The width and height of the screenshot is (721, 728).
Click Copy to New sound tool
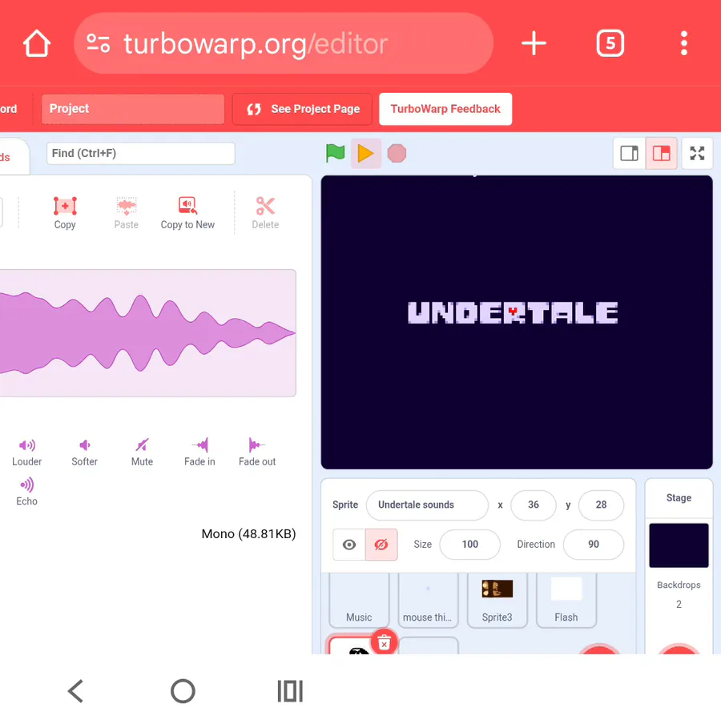[x=187, y=213]
